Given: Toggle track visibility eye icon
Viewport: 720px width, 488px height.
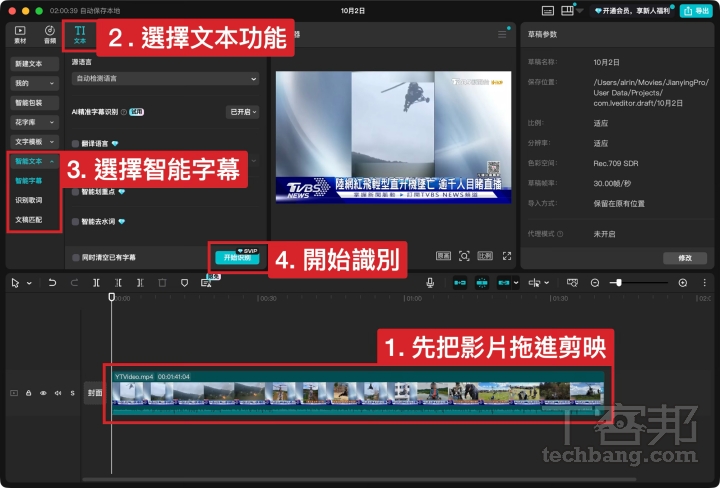Looking at the screenshot, I should pos(43,393).
